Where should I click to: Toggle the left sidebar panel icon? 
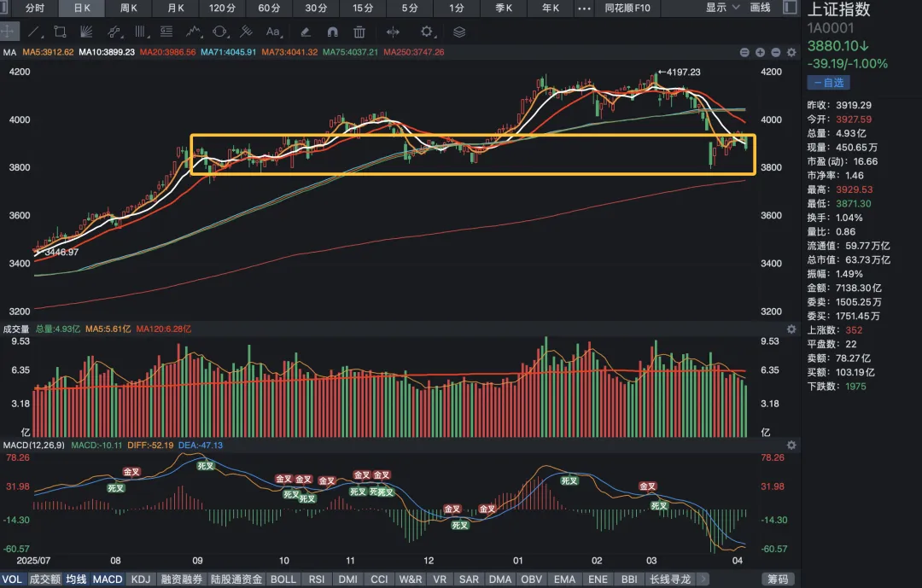pyautogui.click(x=4, y=8)
